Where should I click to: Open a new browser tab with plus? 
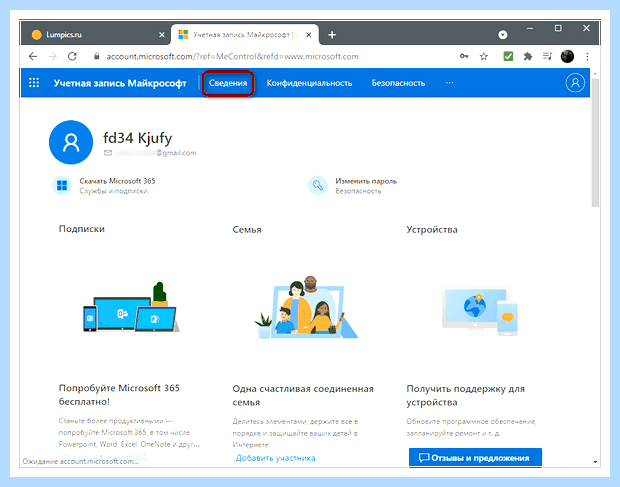pyautogui.click(x=332, y=35)
